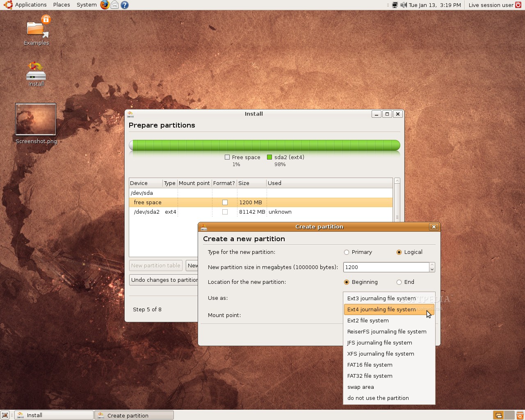Open the Applications menu
525x420 pixels.
(x=31, y=5)
